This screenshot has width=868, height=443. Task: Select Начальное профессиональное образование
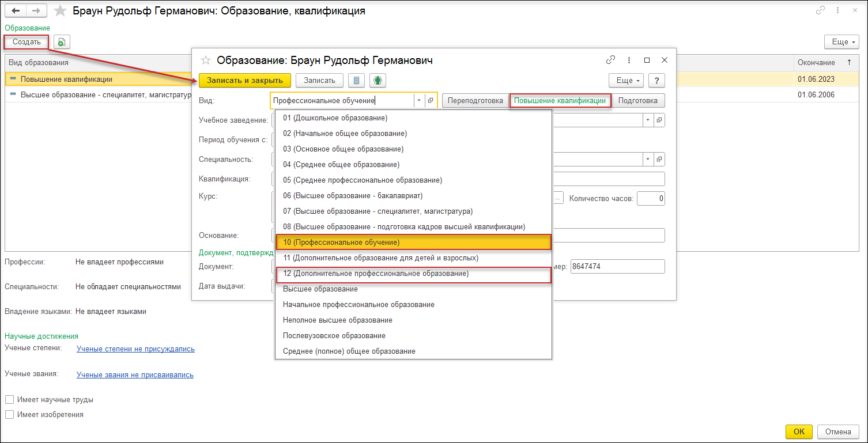413,304
